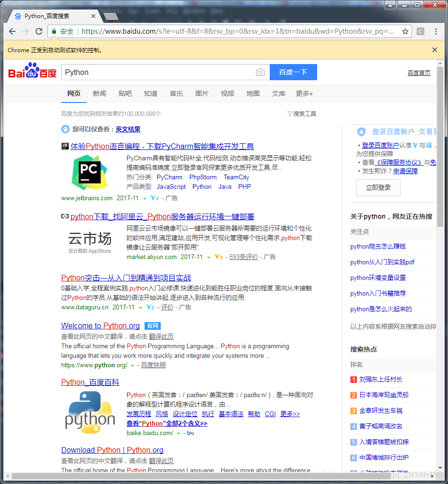Click the blue bow icon after baike.baidu.com
Image resolution: width=448 pixels, height=484 pixels.
click(x=190, y=433)
